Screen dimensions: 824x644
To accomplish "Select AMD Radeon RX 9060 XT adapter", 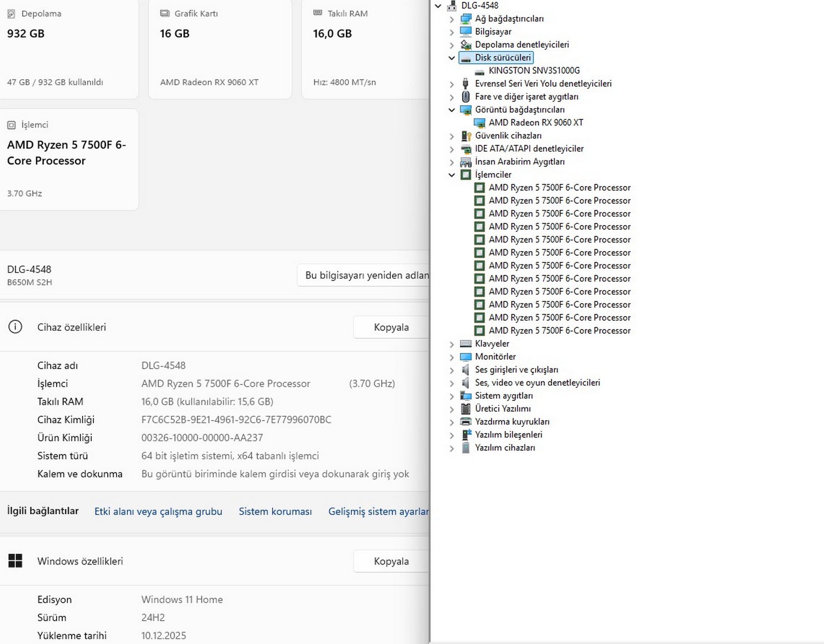I will tap(535, 123).
